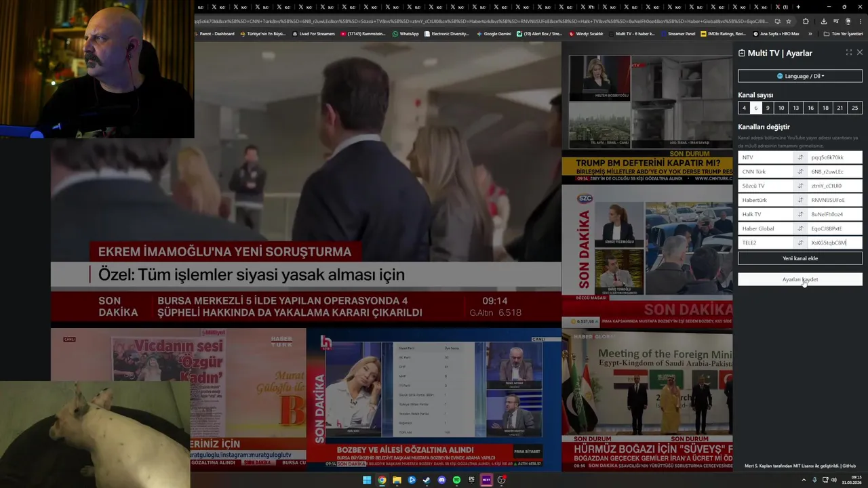Viewport: 868px width, 488px height.
Task: Toggle fullscreen from the settings panel header
Action: 848,52
